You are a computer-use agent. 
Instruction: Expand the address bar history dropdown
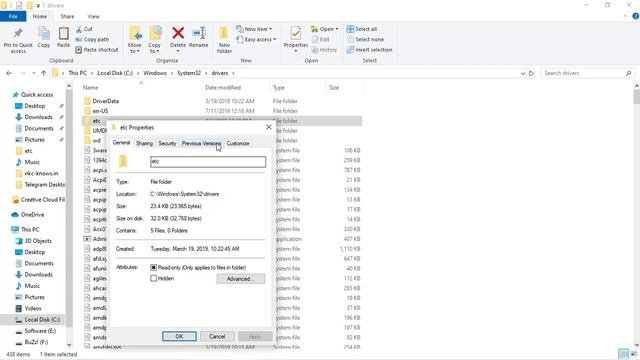coord(523,73)
